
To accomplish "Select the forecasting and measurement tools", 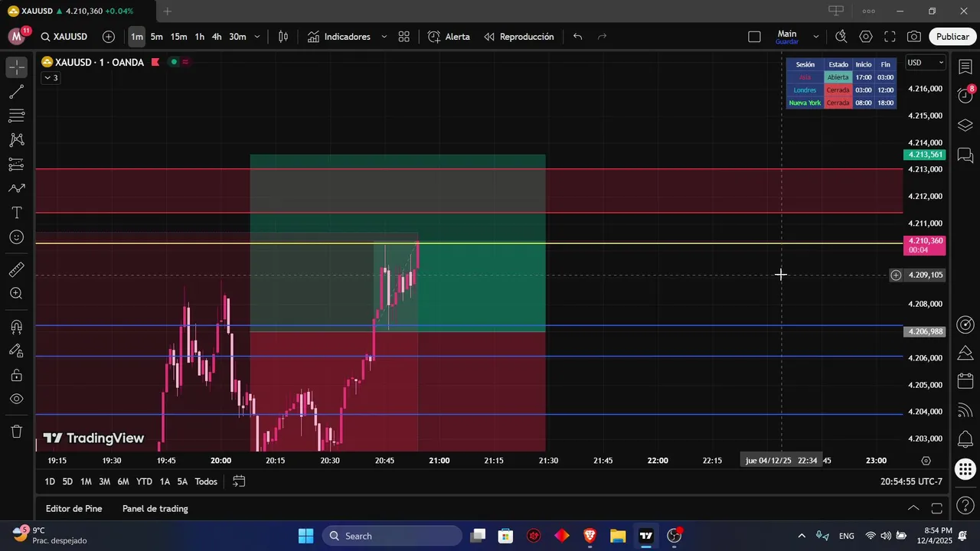I will point(16,165).
